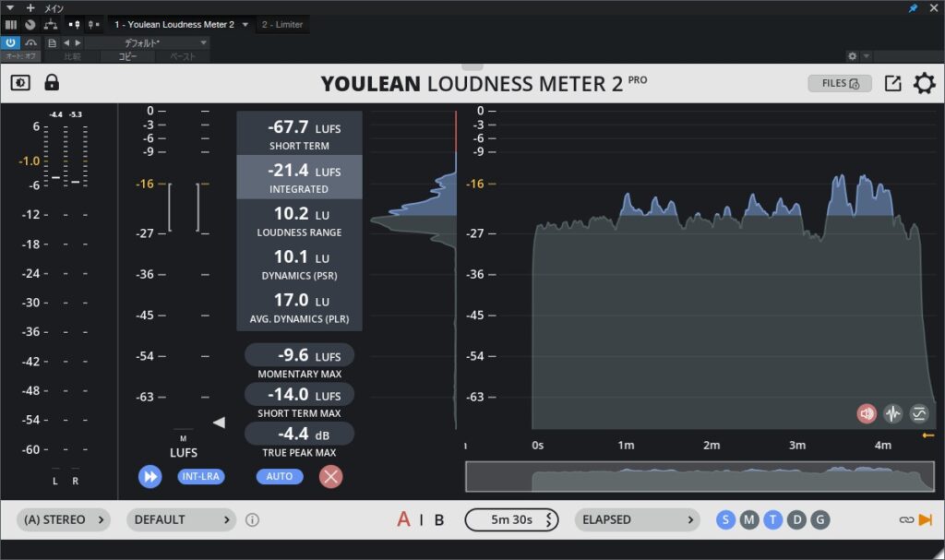Viewport: 945px width, 560px height.
Task: Click the routing tree icon
Action: pyautogui.click(x=51, y=25)
